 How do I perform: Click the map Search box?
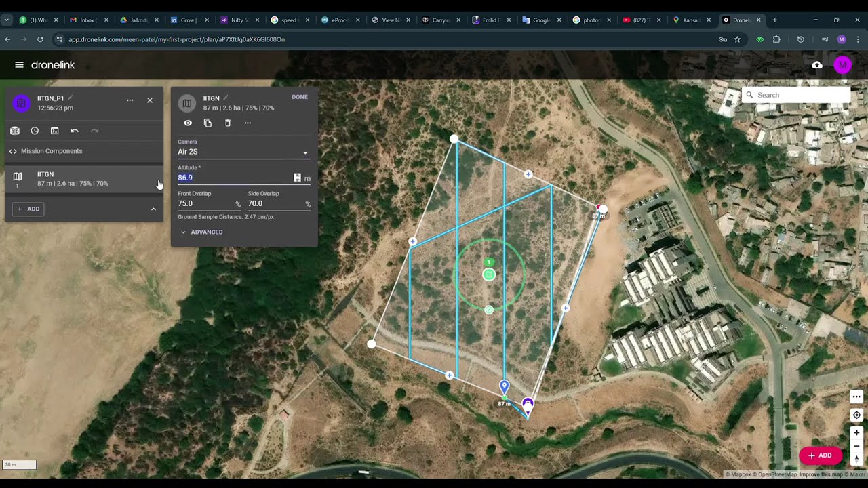point(796,95)
